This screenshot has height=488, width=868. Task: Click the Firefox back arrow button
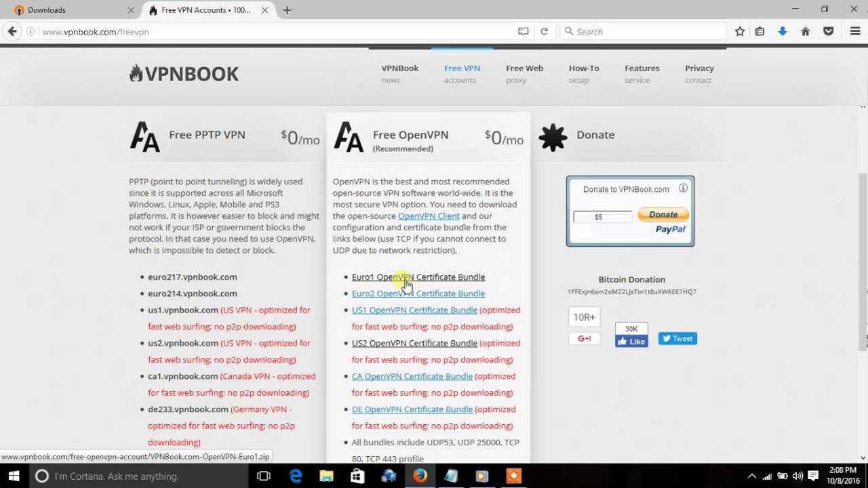tap(12, 31)
